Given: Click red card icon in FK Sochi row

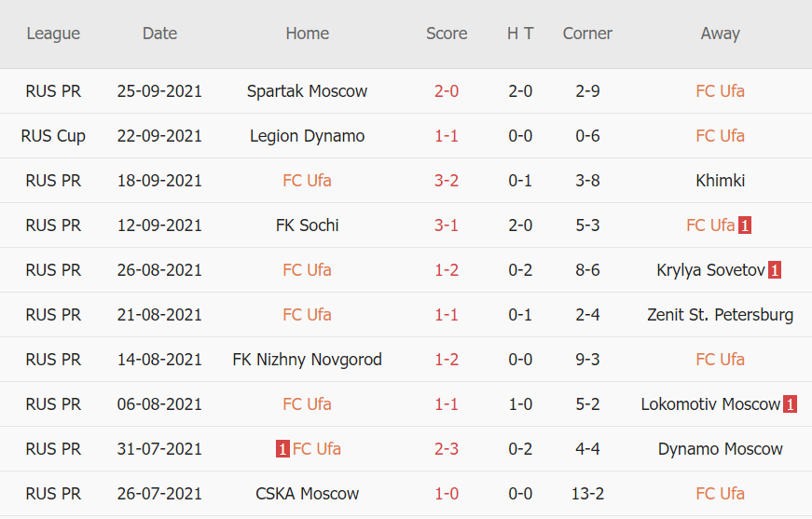Looking at the screenshot, I should [x=745, y=225].
